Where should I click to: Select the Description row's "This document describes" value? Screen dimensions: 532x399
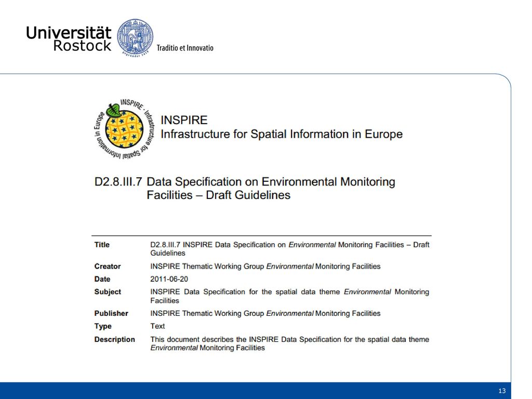(290, 343)
